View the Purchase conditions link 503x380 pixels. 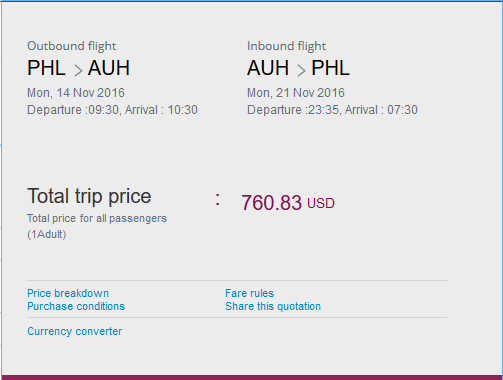(x=76, y=306)
